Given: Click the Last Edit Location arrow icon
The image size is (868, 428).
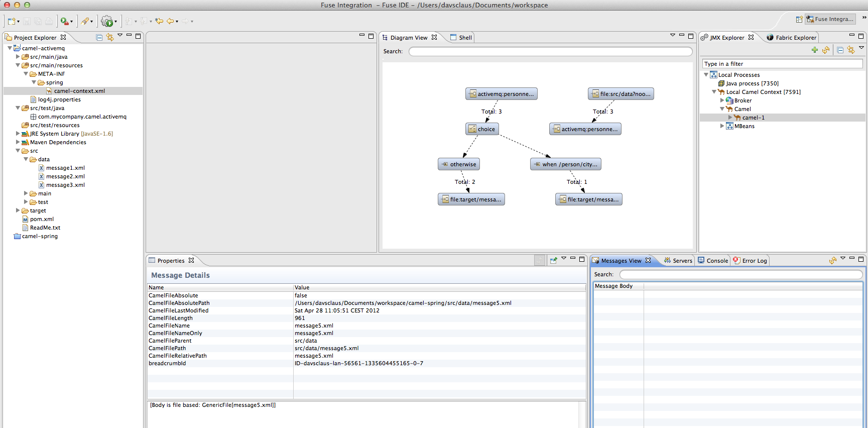Looking at the screenshot, I should [159, 21].
